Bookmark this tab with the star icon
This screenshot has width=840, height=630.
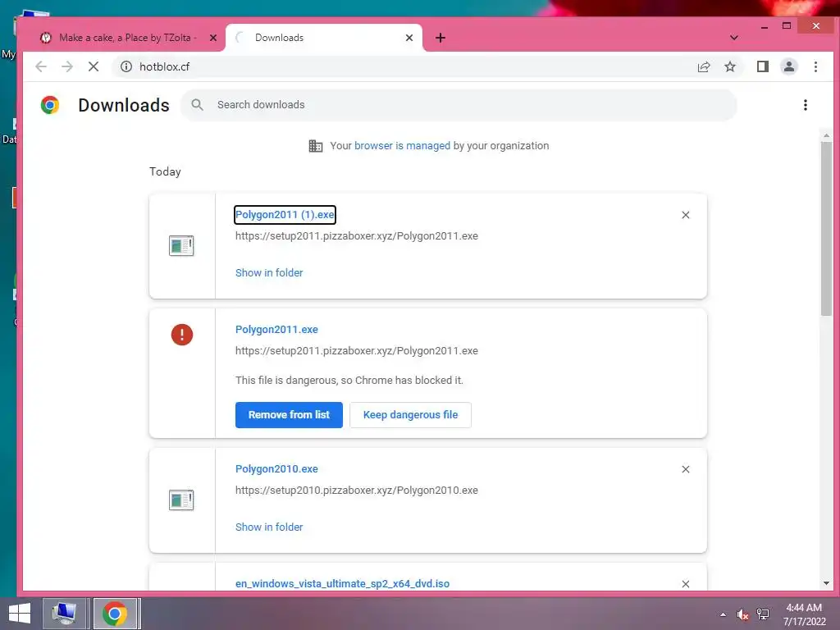[x=729, y=66]
